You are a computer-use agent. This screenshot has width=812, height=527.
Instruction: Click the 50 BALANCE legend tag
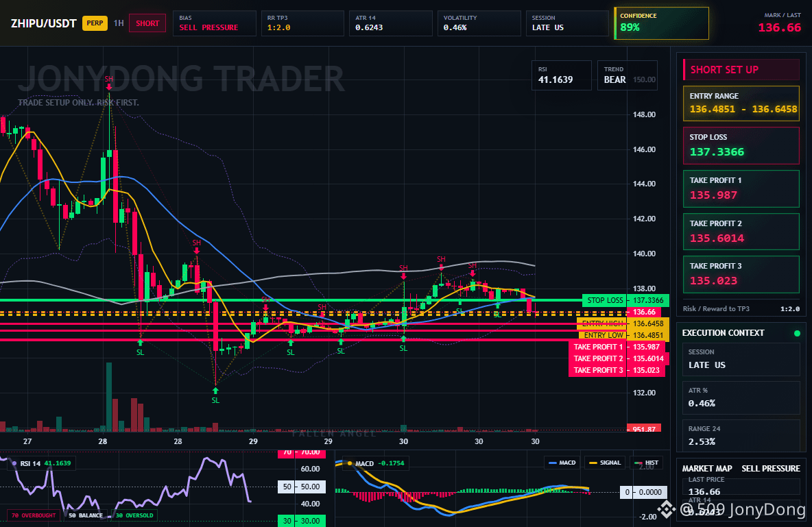tap(86, 515)
